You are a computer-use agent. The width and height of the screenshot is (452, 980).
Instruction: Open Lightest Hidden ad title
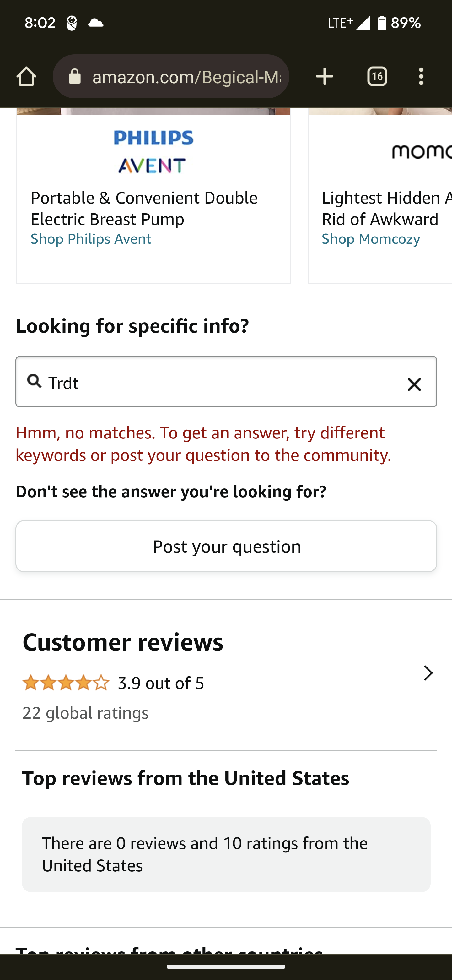[x=387, y=209]
